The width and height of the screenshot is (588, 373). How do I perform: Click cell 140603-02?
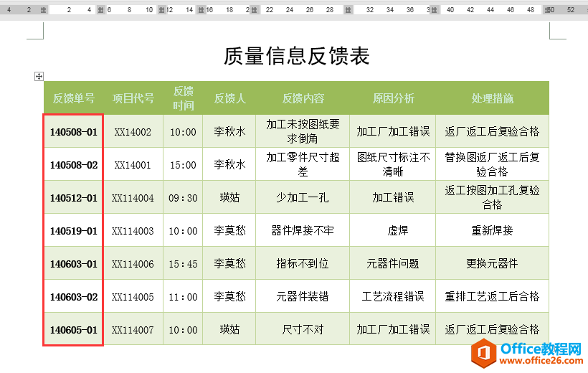pos(74,297)
